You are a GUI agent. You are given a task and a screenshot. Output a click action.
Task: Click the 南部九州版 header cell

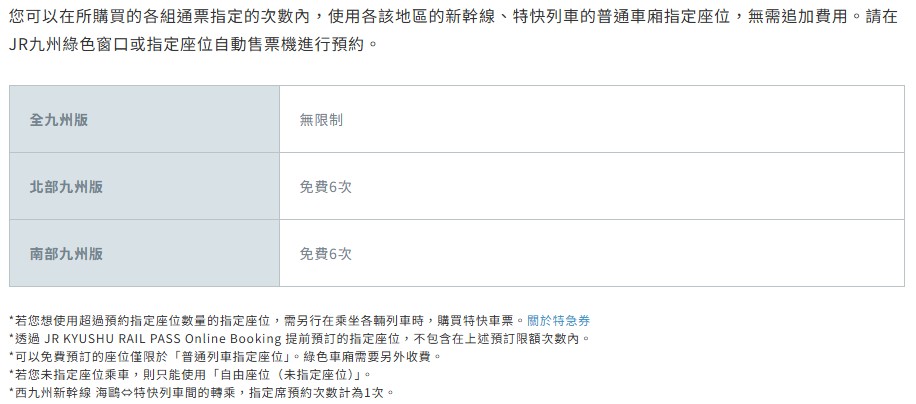click(x=144, y=253)
